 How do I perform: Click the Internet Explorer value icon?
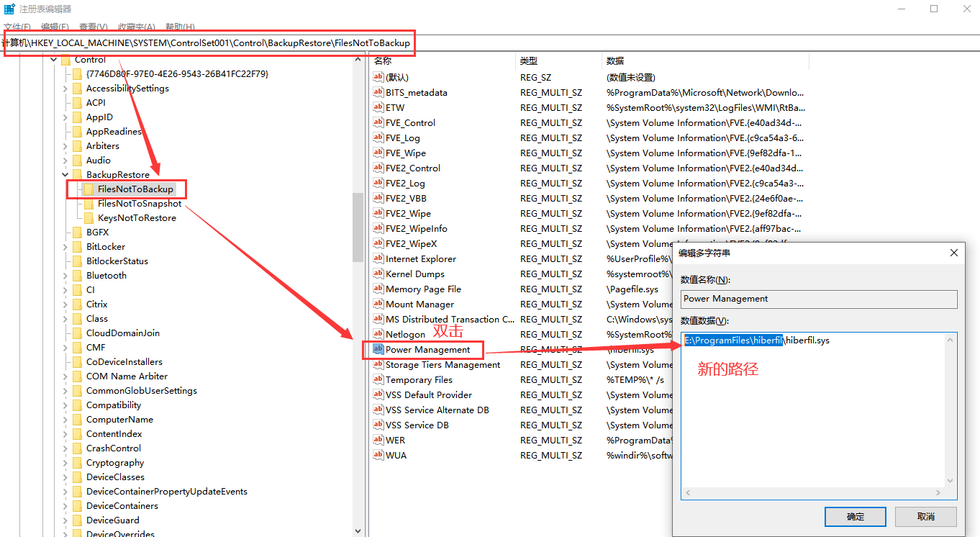(x=378, y=258)
